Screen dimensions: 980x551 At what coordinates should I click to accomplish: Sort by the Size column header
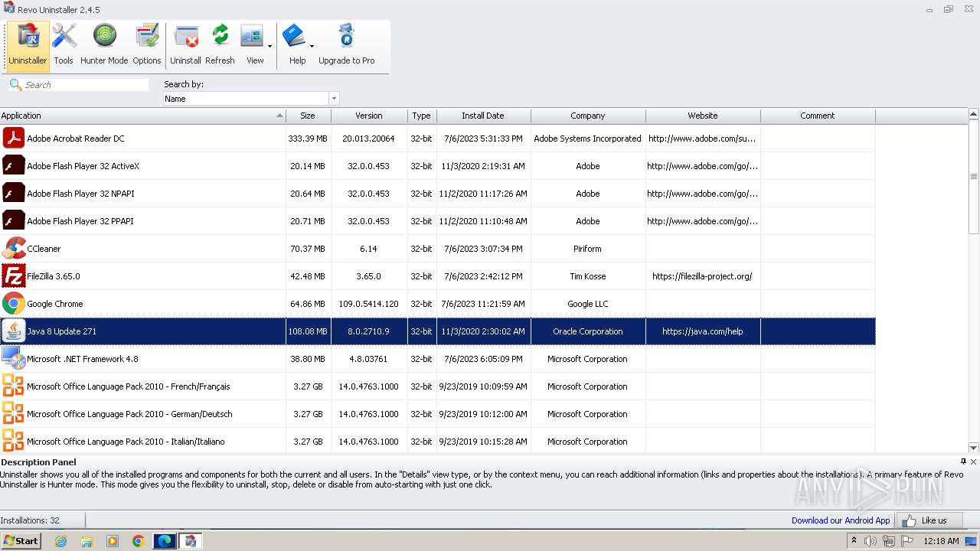[x=308, y=116]
